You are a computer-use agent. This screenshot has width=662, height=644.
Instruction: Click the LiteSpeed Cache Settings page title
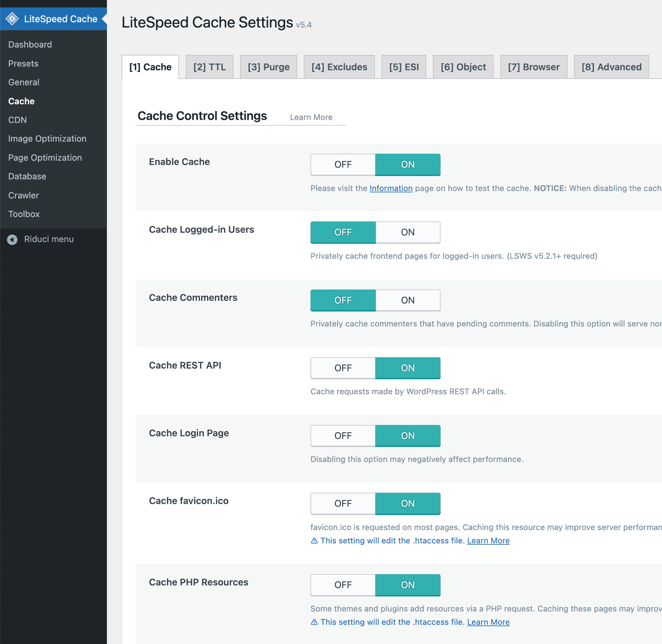[x=207, y=22]
